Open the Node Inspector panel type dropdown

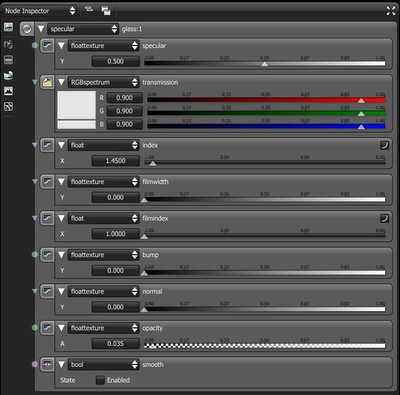tap(39, 11)
